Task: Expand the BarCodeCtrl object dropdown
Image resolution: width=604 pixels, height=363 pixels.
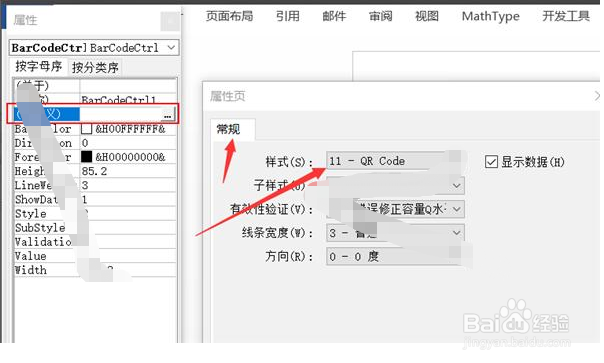Action: (x=171, y=48)
